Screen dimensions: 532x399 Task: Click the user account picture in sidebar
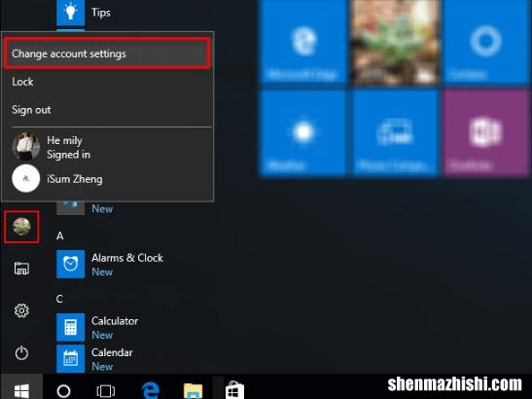click(21, 227)
